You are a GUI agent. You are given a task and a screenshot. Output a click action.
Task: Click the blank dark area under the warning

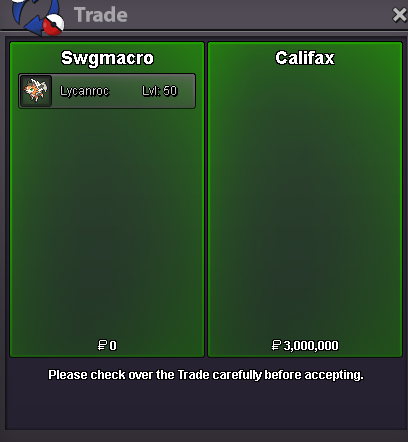pos(206,407)
